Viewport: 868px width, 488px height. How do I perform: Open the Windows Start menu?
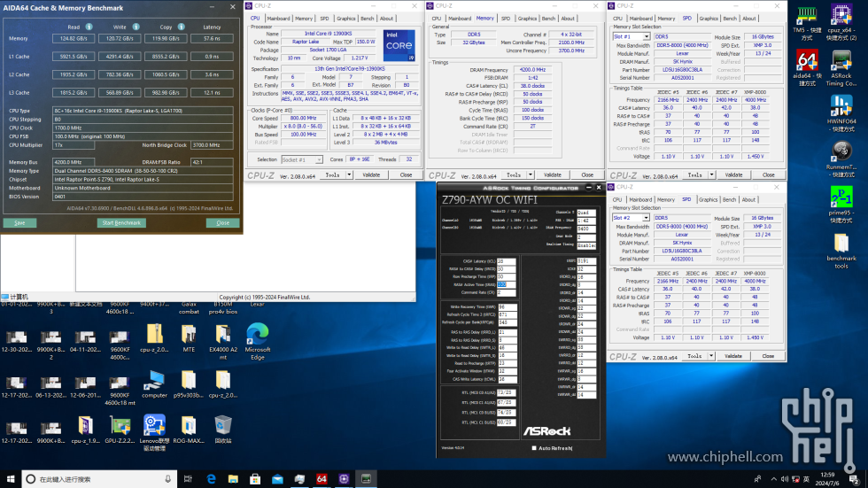[11, 479]
